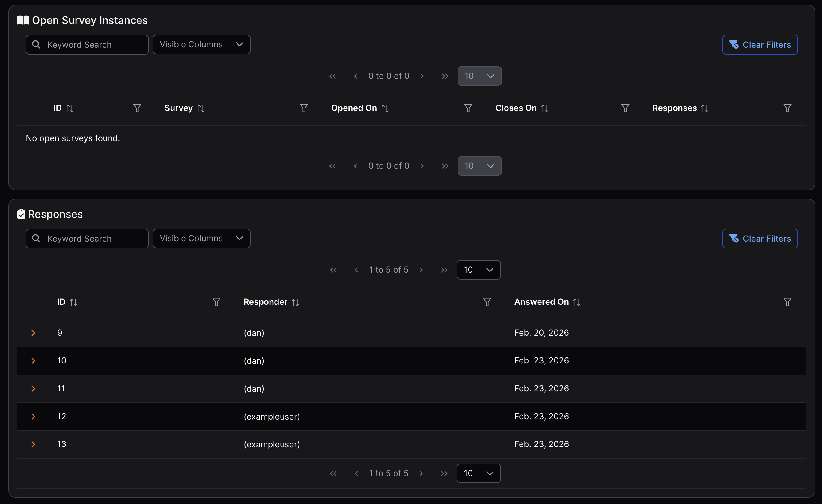
Task: Sort by Answered On column
Action: [576, 302]
